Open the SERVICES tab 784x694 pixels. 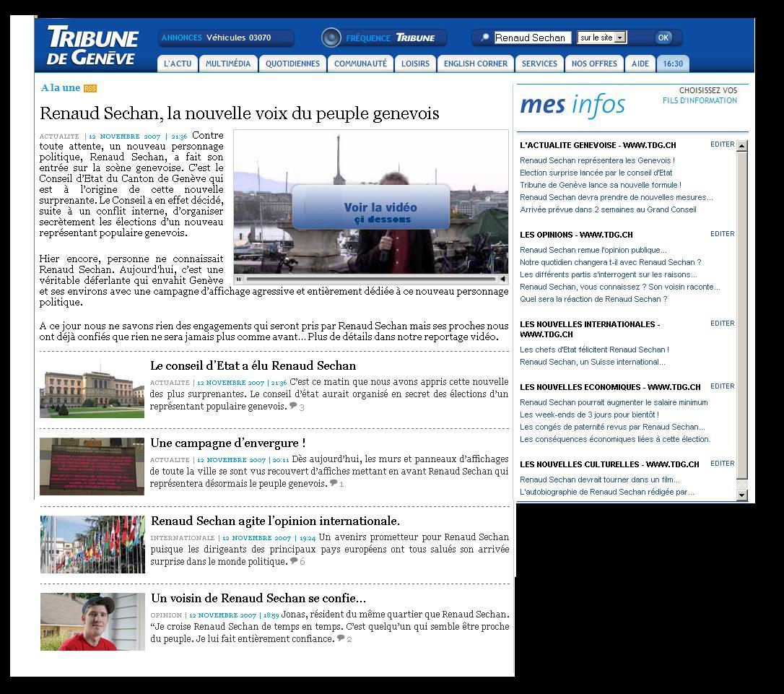click(x=539, y=64)
